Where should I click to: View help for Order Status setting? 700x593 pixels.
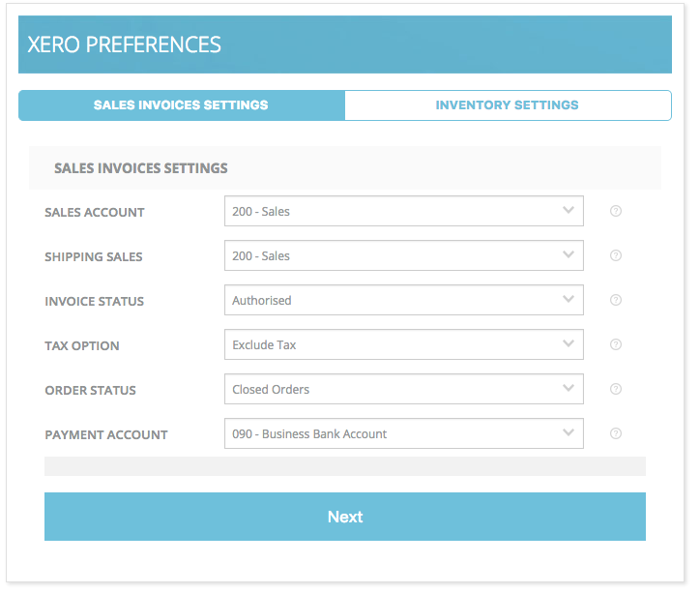(x=616, y=389)
